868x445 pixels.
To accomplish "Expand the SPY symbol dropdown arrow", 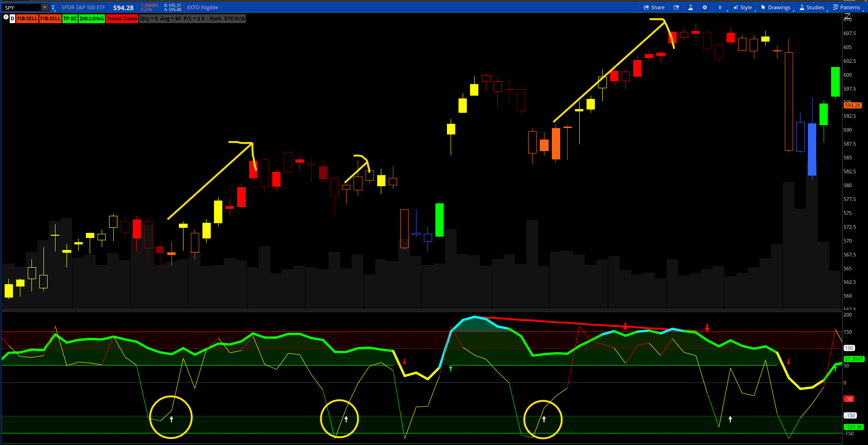I will coord(45,7).
